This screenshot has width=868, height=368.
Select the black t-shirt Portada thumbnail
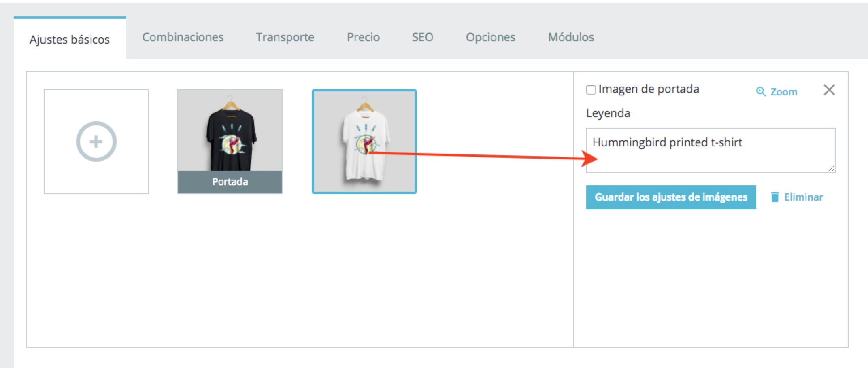click(230, 142)
